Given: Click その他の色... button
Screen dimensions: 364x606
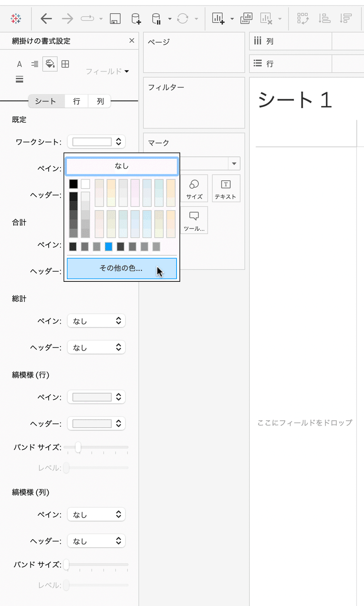Looking at the screenshot, I should click(121, 269).
